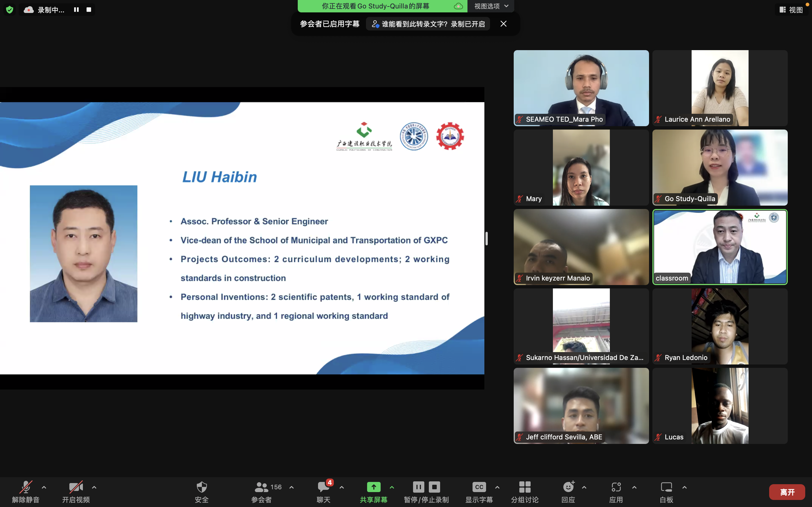Screen dimensions: 812x507
Task: Open Breakout Rooms grid icon
Action: 524,487
